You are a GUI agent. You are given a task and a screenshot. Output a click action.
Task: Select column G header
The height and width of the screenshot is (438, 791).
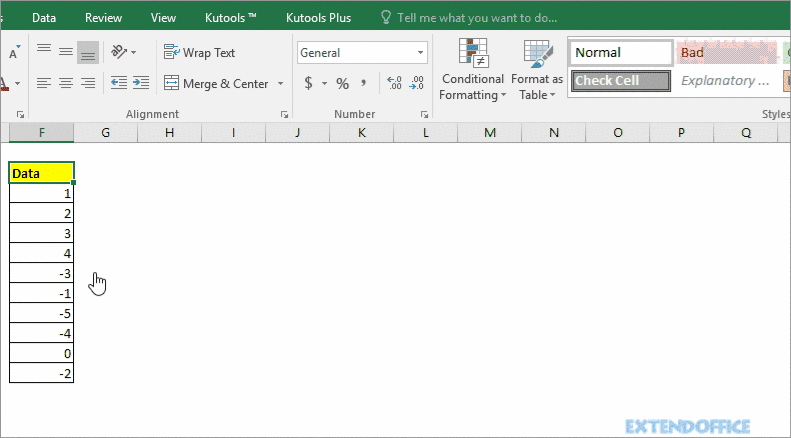pyautogui.click(x=105, y=133)
